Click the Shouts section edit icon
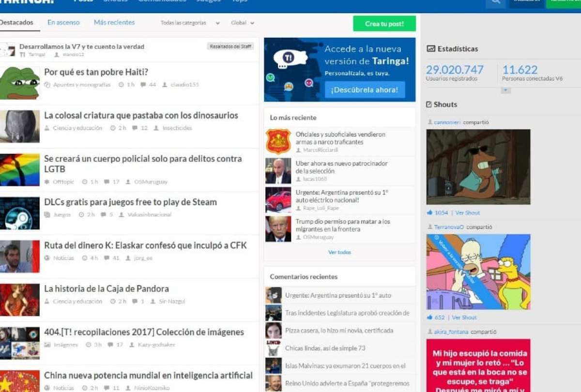 coord(429,105)
